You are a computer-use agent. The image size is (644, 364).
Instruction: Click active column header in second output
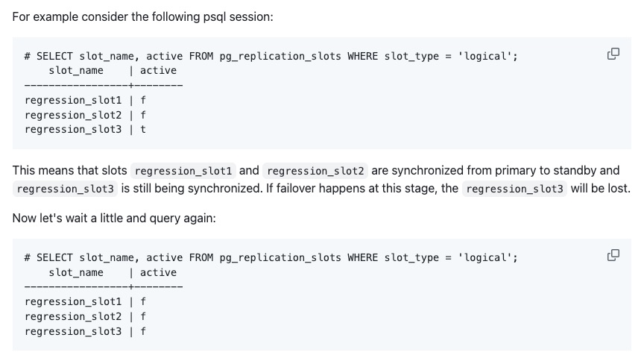coord(158,272)
